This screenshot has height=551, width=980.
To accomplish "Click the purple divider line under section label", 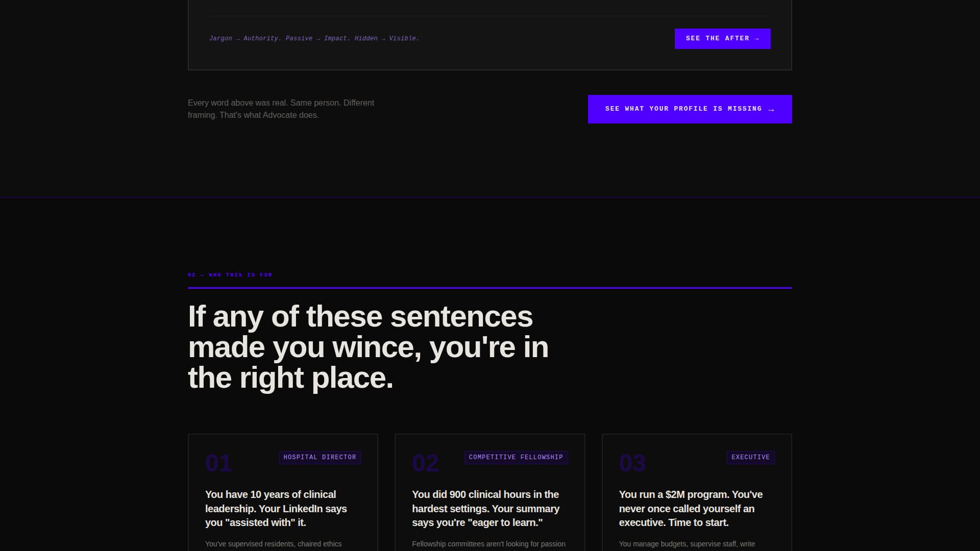I will [489, 288].
